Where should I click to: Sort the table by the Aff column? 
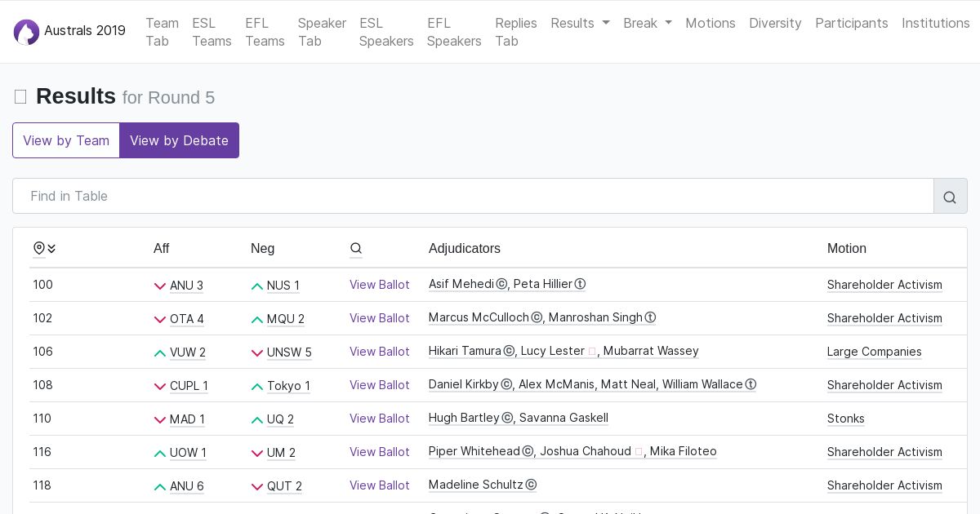click(162, 249)
